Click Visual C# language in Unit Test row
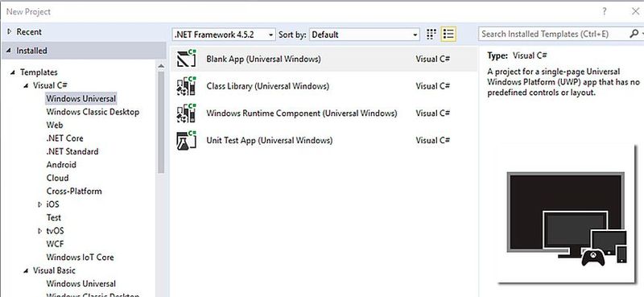The width and height of the screenshot is (644, 297). pos(433,140)
